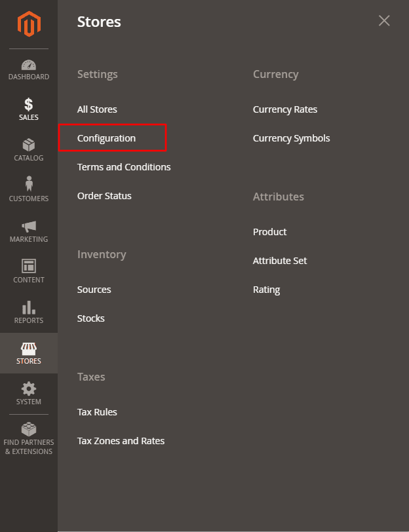This screenshot has height=532, width=409.
Task: View Currency Rates
Action: click(x=284, y=109)
